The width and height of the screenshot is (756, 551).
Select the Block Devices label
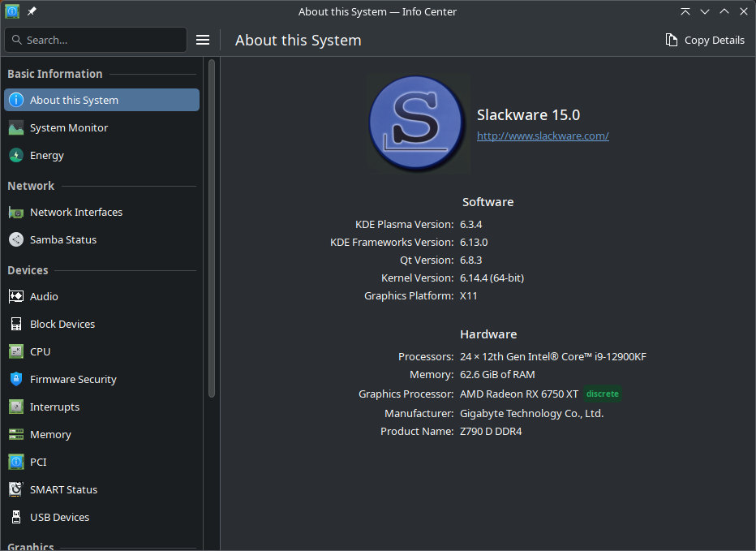62,325
